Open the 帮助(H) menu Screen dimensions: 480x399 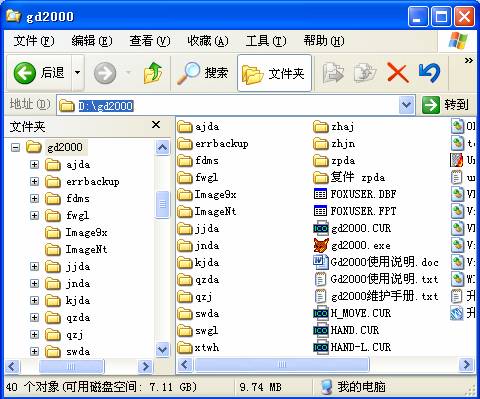(324, 41)
